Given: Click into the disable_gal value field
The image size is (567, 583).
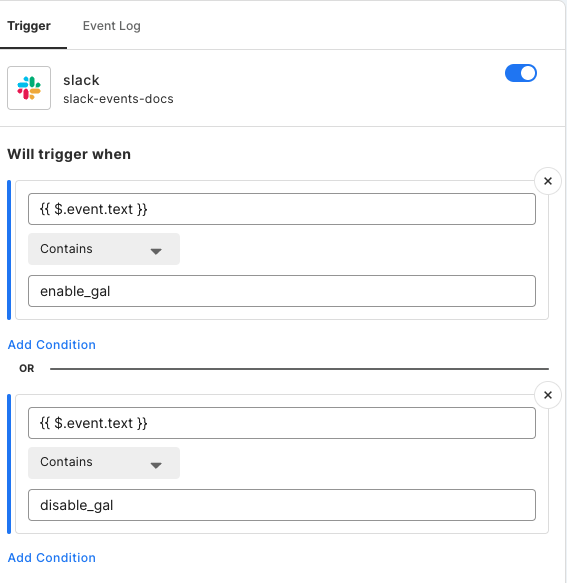Looking at the screenshot, I should [x=282, y=505].
